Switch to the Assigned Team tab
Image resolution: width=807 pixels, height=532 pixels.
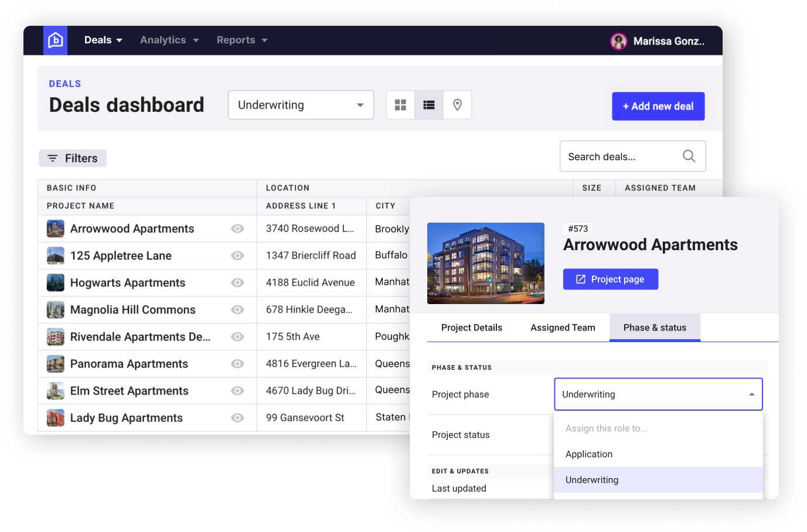click(562, 328)
